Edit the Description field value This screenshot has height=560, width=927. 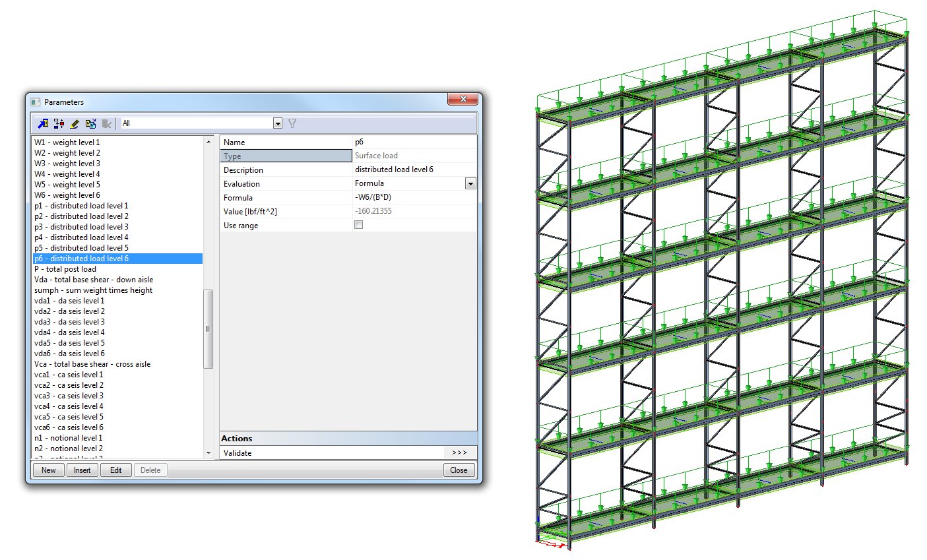415,170
